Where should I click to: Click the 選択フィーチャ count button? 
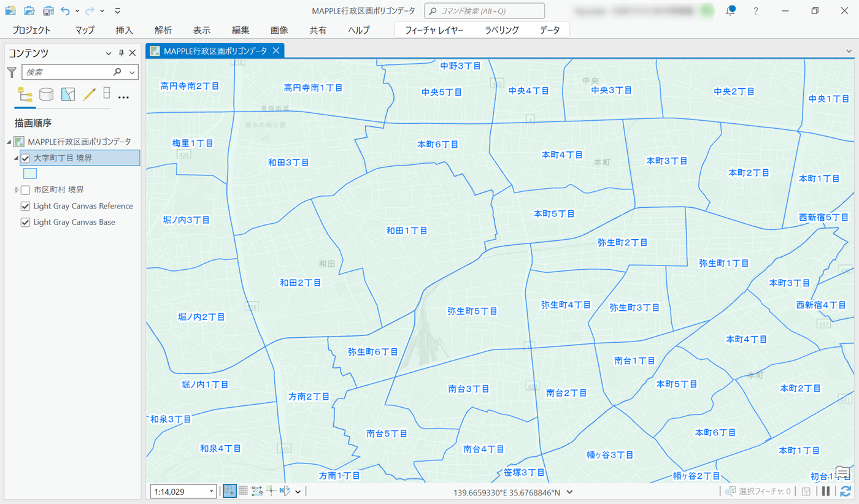pyautogui.click(x=758, y=491)
